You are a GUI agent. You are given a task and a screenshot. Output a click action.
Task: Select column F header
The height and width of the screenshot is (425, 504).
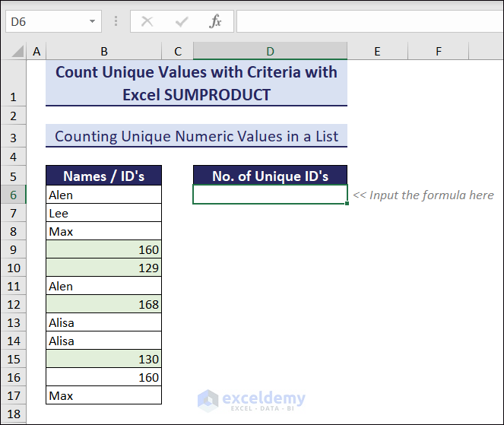[x=439, y=51]
